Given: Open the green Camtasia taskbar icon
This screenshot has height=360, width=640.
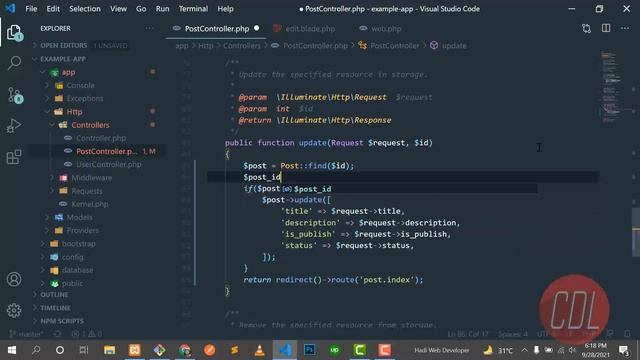Looking at the screenshot, I should click(x=360, y=350).
